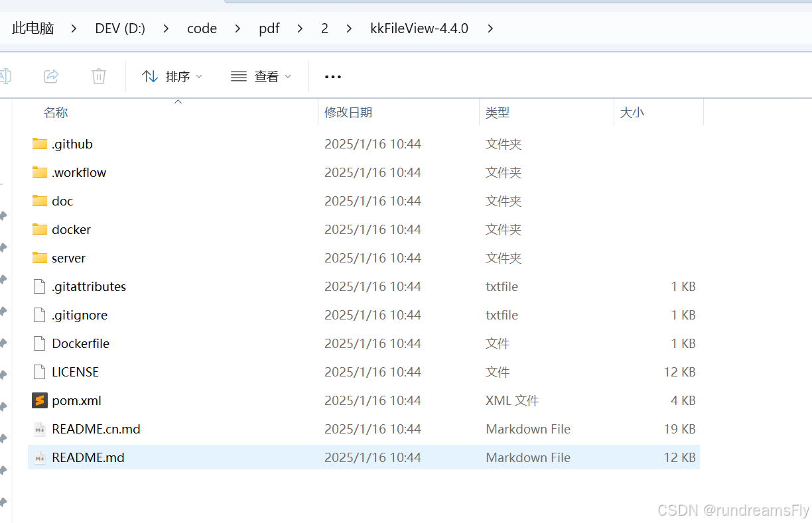This screenshot has width=812, height=523.
Task: Select the .github folder name
Action: point(72,144)
